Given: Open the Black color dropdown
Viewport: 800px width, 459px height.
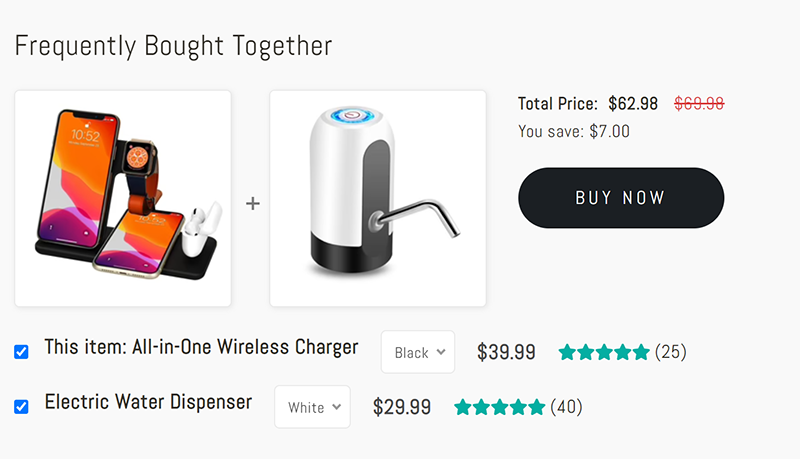Looking at the screenshot, I should coord(418,352).
